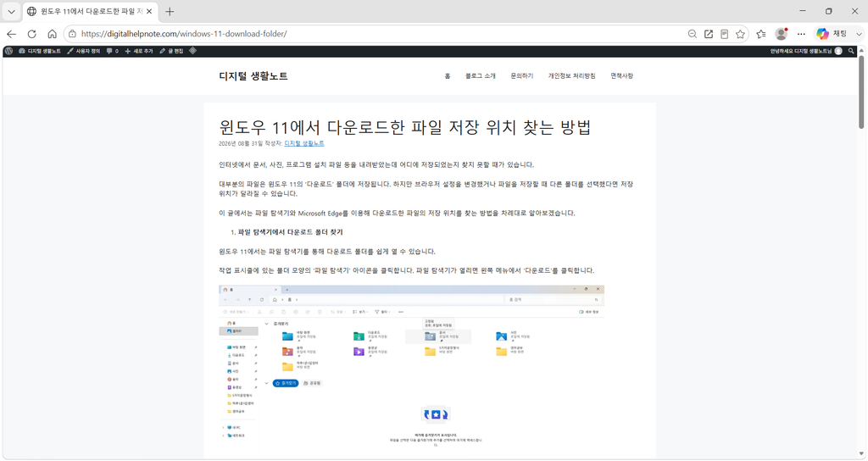This screenshot has width=868, height=461.
Task: View site information lock icon
Action: coord(73,34)
